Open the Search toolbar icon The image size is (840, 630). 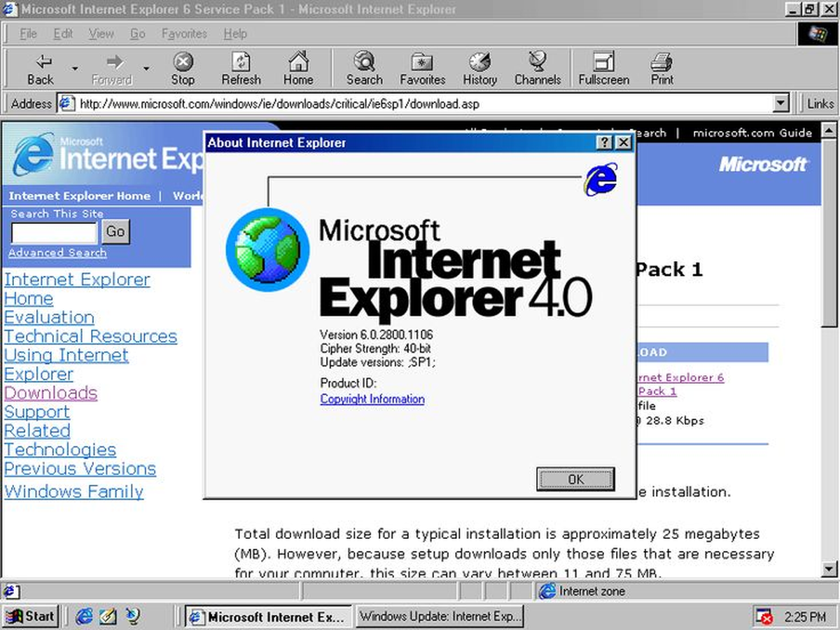(x=364, y=62)
